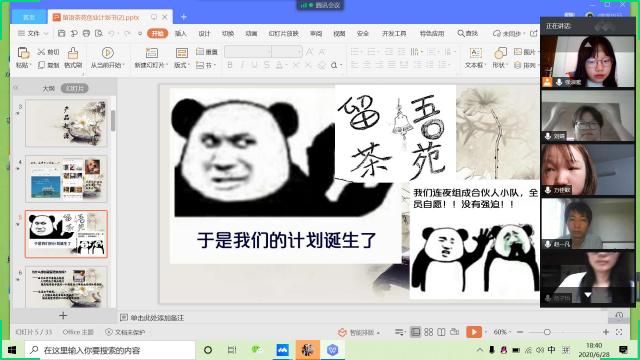This screenshot has width=640, height=360.
Task: Click the zoom plus button
Action: (606, 332)
